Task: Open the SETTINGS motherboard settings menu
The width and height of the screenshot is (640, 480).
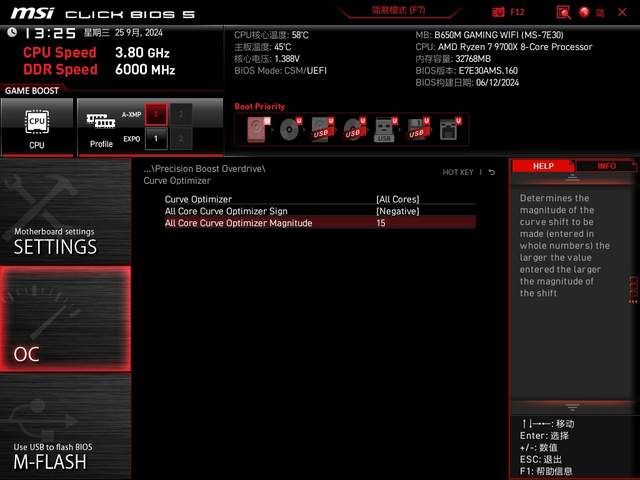Action: [65, 211]
